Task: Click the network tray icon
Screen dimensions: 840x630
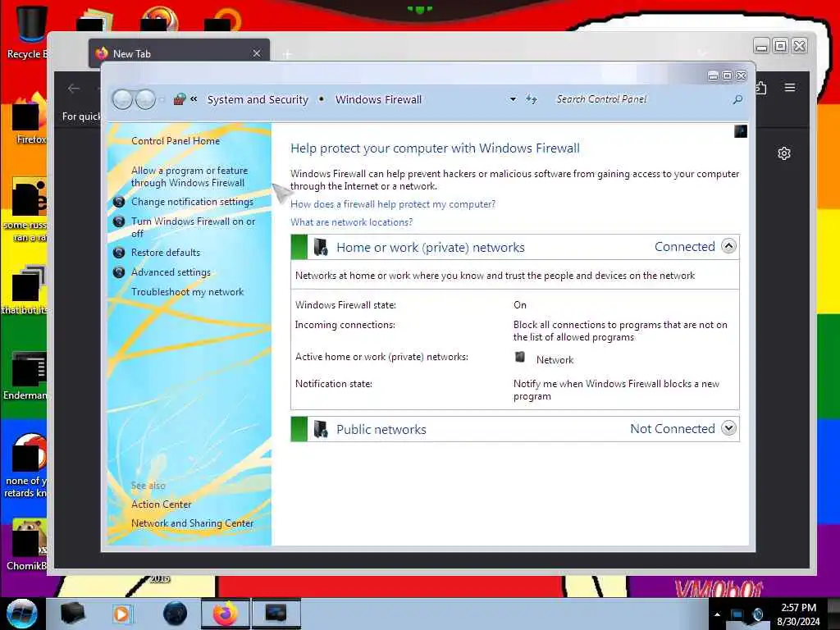Action: (x=737, y=614)
